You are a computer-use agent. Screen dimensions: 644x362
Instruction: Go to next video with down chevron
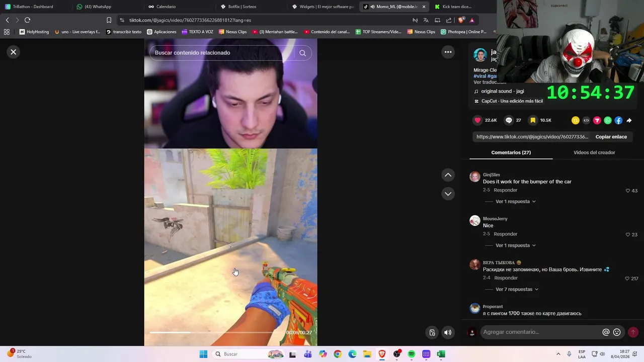point(448,194)
